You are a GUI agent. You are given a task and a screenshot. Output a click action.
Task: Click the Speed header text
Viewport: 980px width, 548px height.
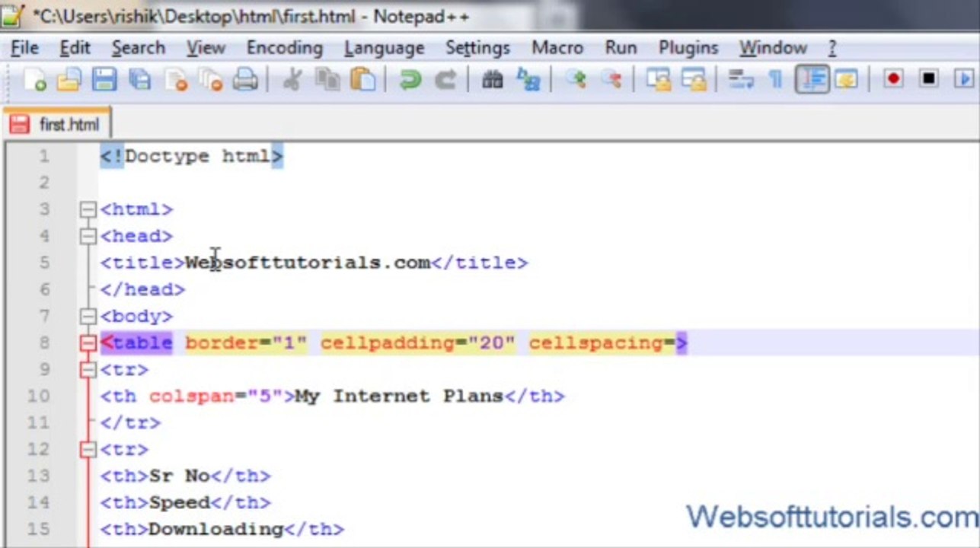pos(179,502)
